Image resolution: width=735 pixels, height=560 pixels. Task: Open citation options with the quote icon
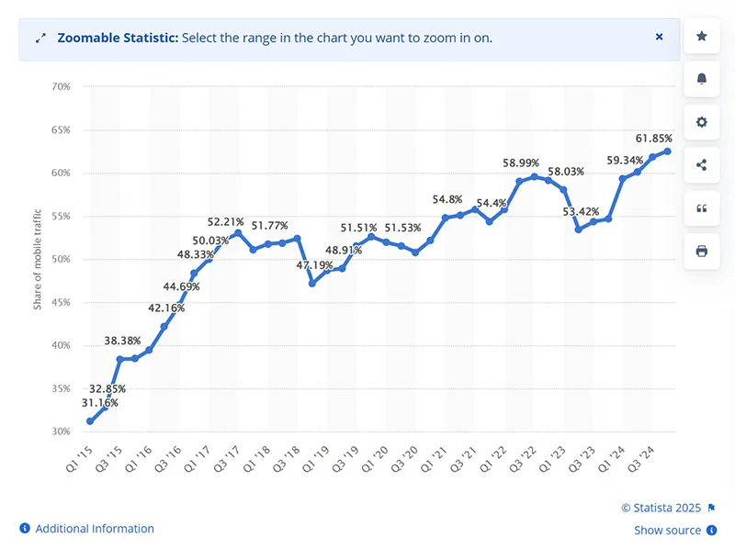tap(701, 208)
